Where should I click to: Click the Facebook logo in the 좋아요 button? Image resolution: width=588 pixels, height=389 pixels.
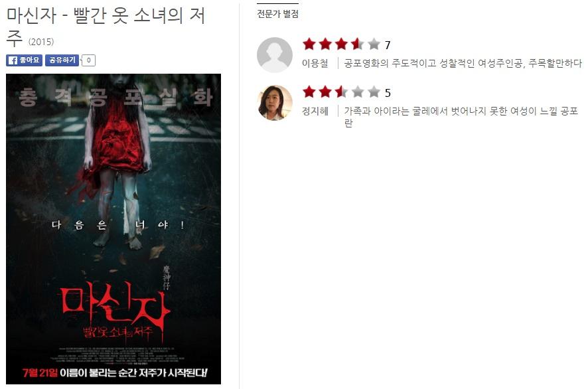pos(13,60)
